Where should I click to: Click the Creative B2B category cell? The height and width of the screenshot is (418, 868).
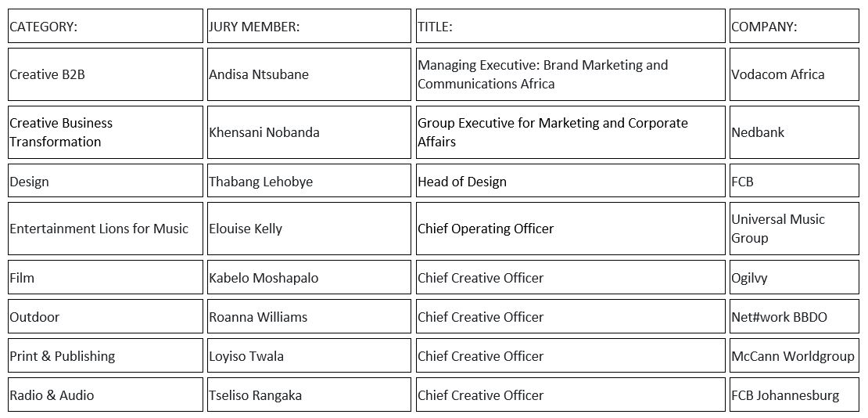pyautogui.click(x=106, y=74)
